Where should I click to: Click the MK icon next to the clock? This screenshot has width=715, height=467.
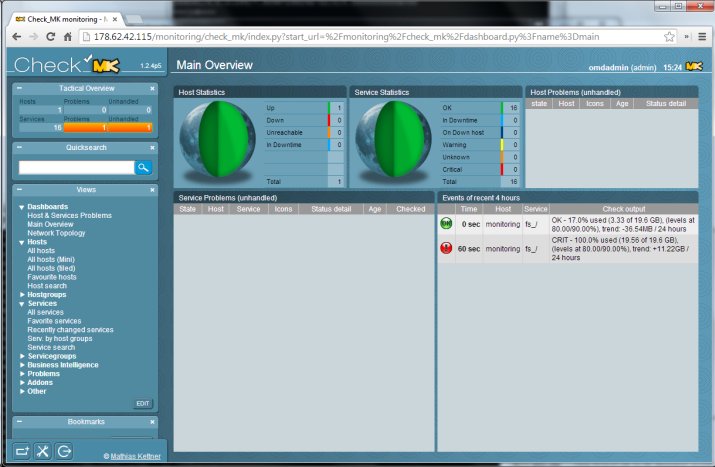694,67
